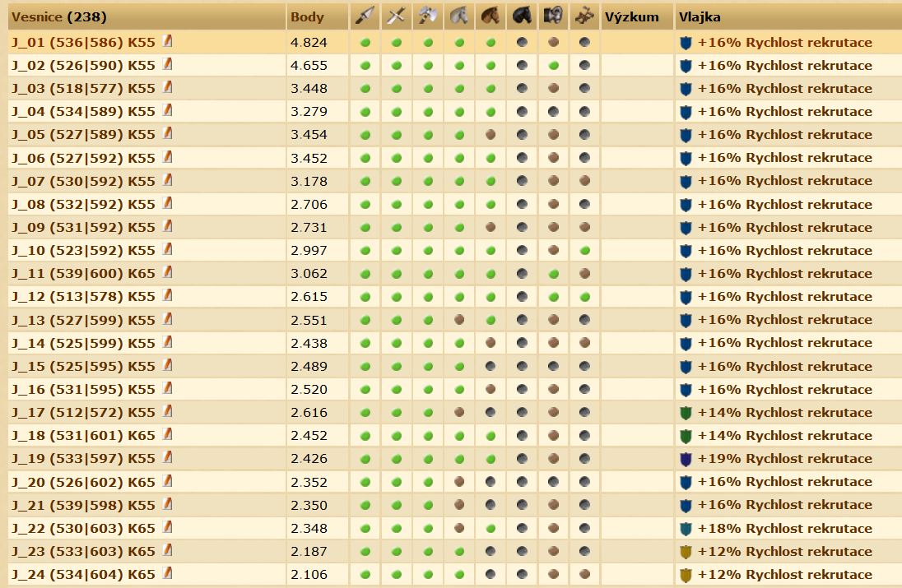Click the Vlajka column header
902x588 pixels.
click(700, 16)
